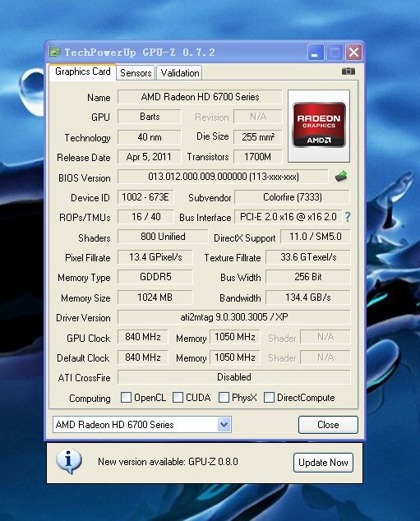
Task: Switch to the Graphics Card tab
Action: (x=83, y=71)
